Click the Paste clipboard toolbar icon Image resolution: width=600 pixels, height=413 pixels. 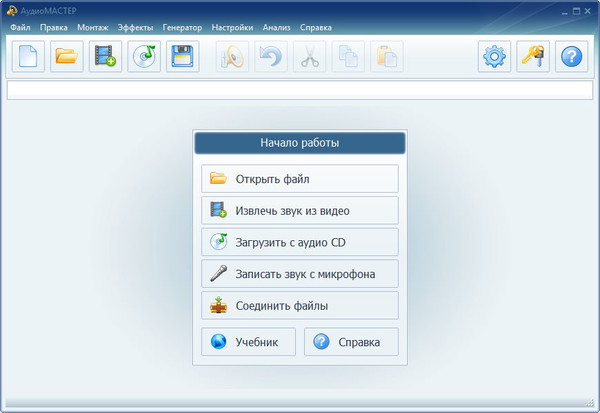(x=387, y=57)
